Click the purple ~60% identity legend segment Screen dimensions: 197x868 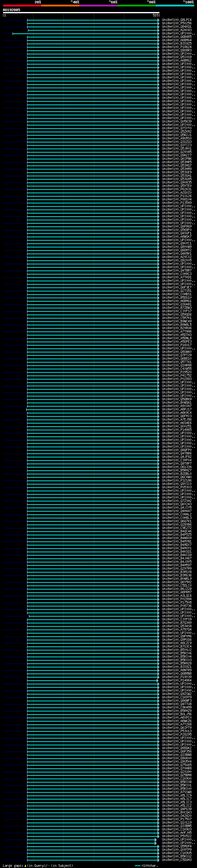pyautogui.click(x=98, y=6)
